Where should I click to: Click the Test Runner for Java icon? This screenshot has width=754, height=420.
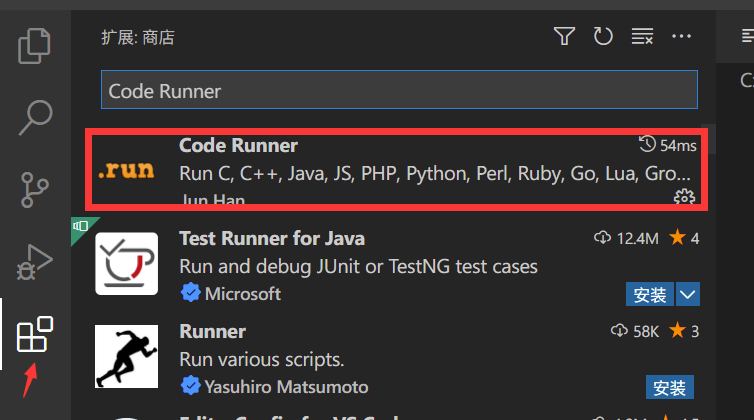click(x=126, y=264)
